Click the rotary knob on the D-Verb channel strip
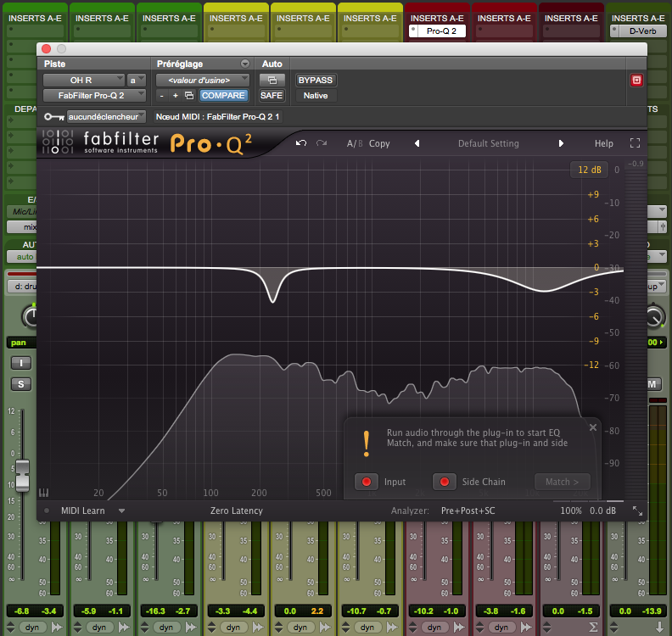The image size is (672, 636). (654, 317)
